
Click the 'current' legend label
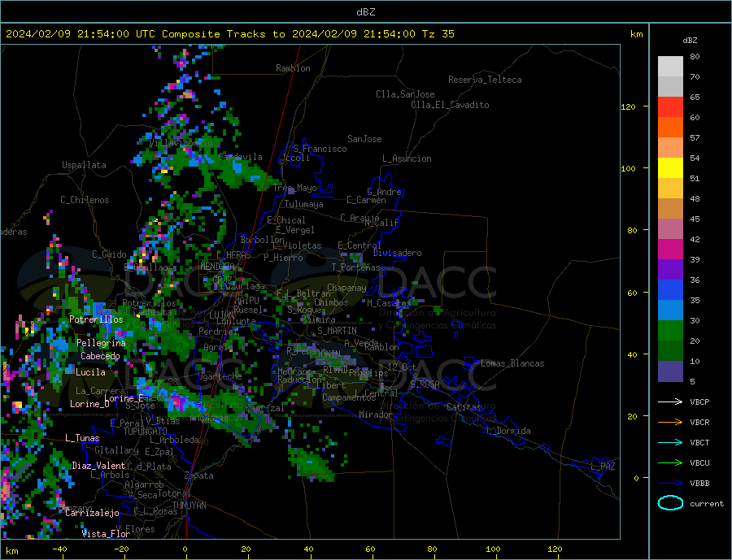[706, 504]
